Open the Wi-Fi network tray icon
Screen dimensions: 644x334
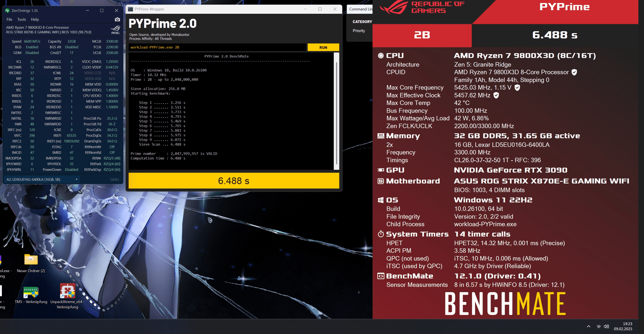point(599,326)
